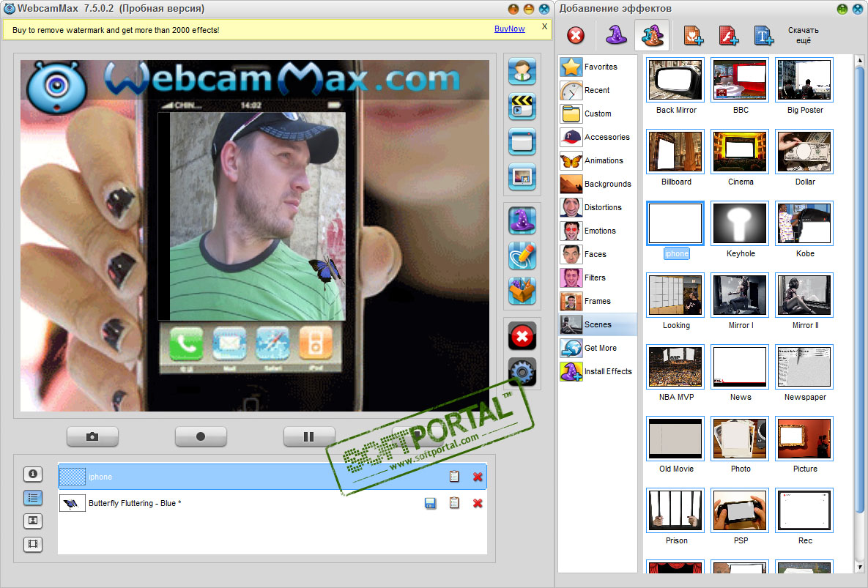Click red X in effects toolbar
The height and width of the screenshot is (588, 868).
click(x=576, y=35)
